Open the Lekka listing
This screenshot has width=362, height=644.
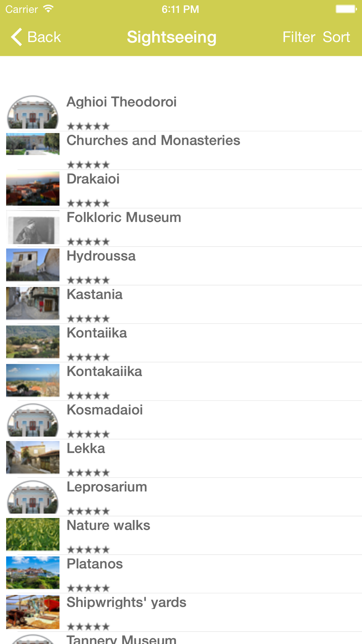pos(181,458)
